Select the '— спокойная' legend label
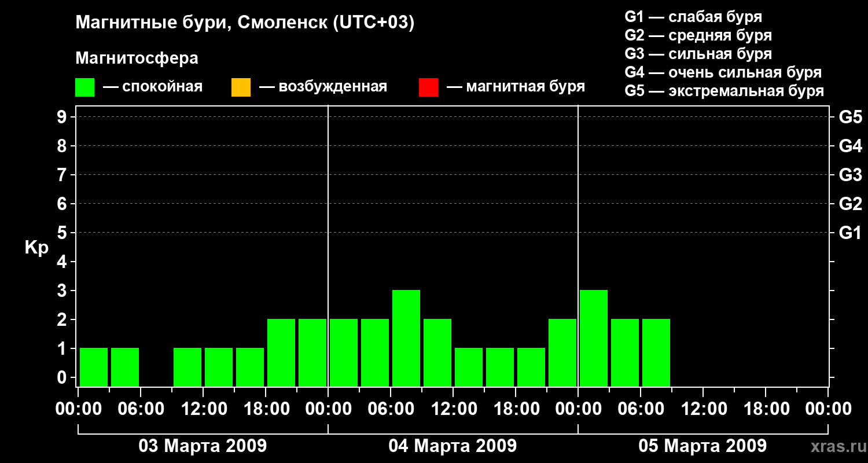 pos(153,87)
